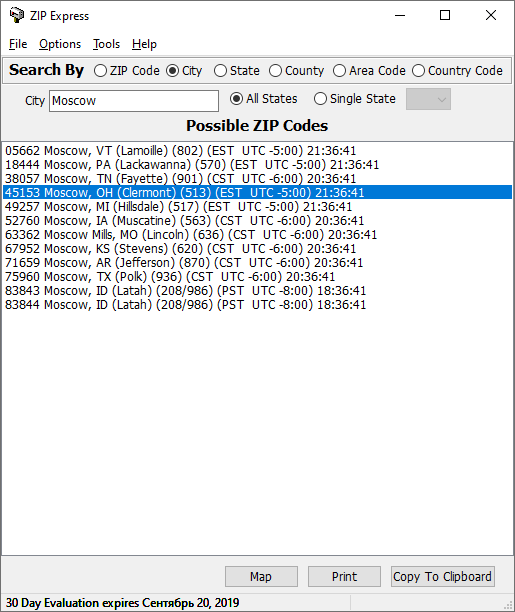Select the Country Code search option

pyautogui.click(x=458, y=71)
